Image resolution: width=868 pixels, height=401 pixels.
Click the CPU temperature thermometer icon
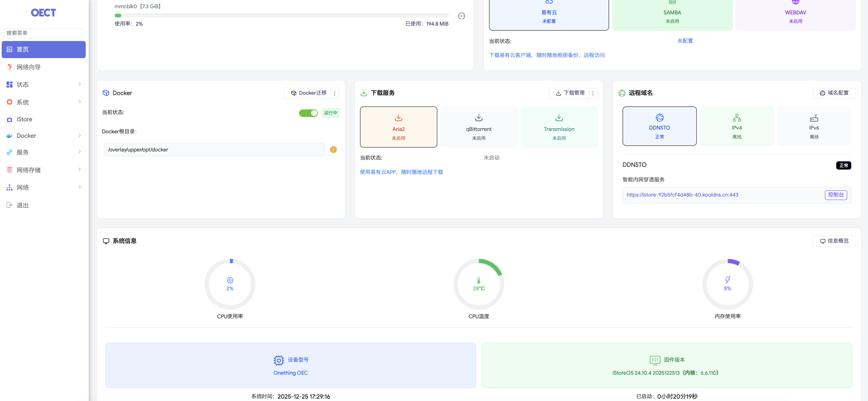pyautogui.click(x=479, y=280)
